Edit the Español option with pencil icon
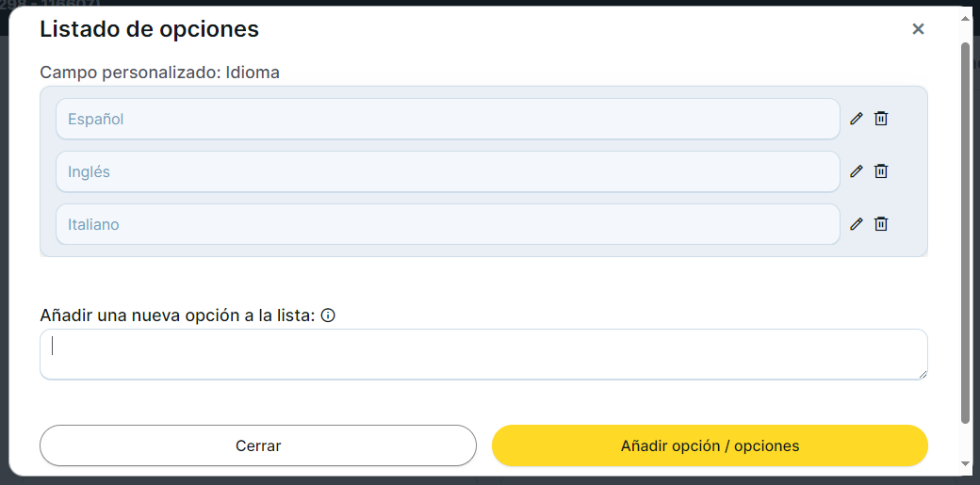This screenshot has width=980, height=485. (857, 119)
